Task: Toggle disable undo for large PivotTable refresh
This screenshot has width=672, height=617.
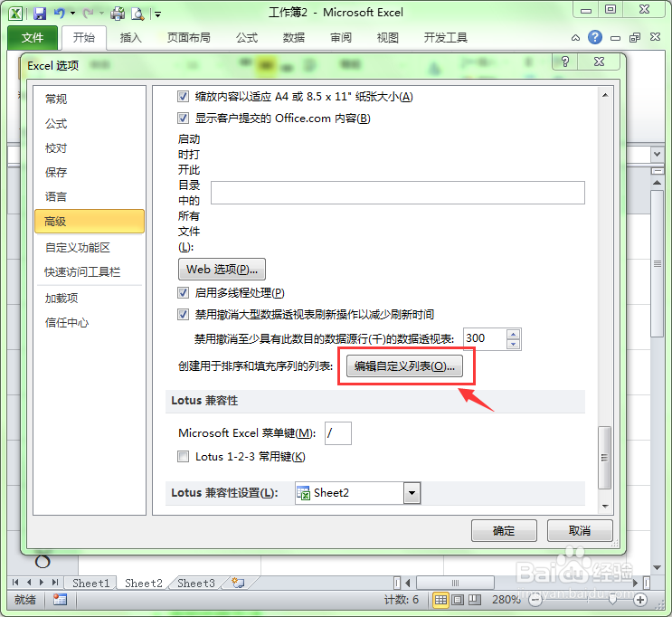Action: click(183, 314)
